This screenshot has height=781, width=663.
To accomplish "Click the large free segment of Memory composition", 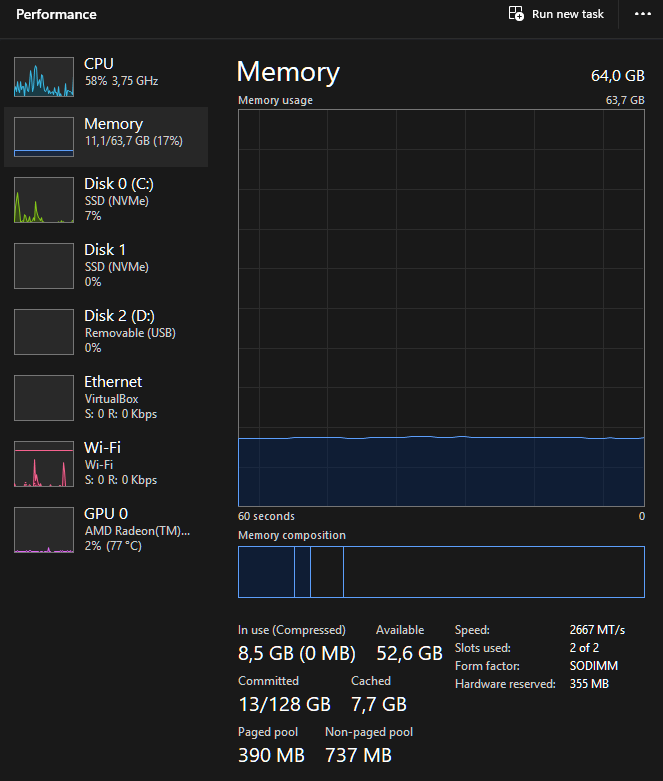I will [x=493, y=572].
